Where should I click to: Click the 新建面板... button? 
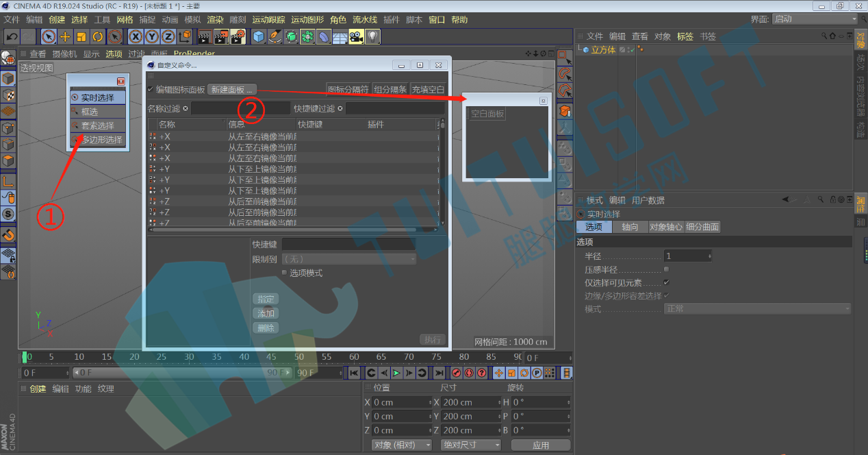[232, 90]
